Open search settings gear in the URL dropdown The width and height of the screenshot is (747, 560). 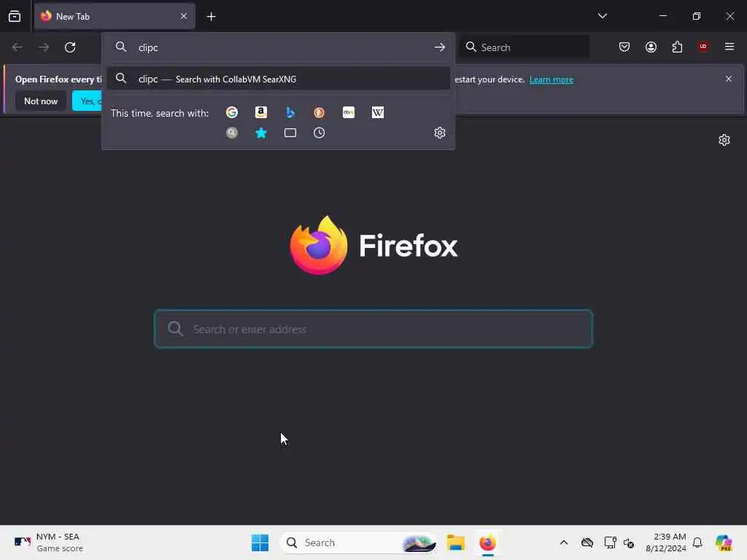pyautogui.click(x=440, y=133)
